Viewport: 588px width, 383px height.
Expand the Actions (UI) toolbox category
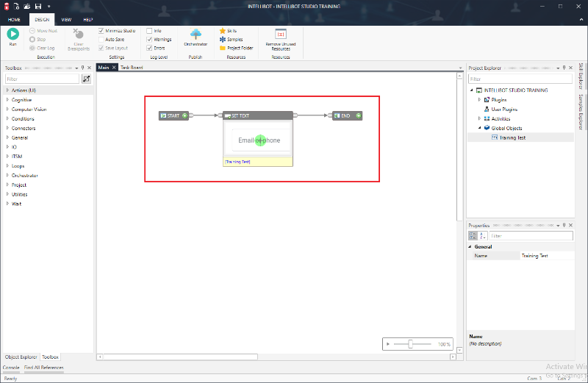tap(7, 90)
